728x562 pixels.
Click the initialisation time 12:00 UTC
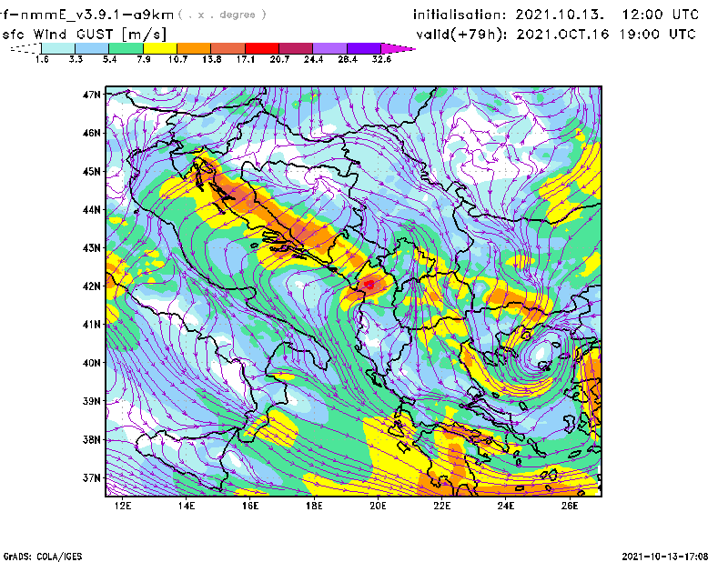click(x=661, y=15)
